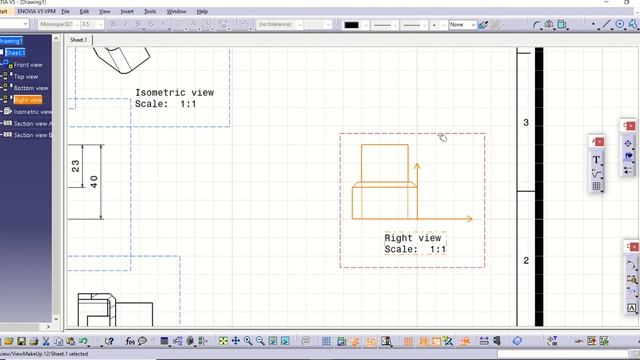Select Right view in the tree
640x360 pixels.
coord(28,100)
